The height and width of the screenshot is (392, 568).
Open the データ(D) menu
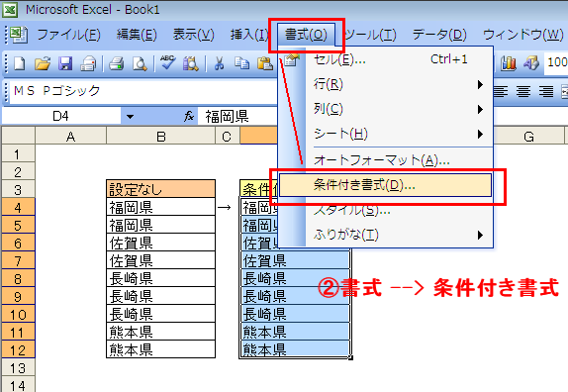pos(439,36)
